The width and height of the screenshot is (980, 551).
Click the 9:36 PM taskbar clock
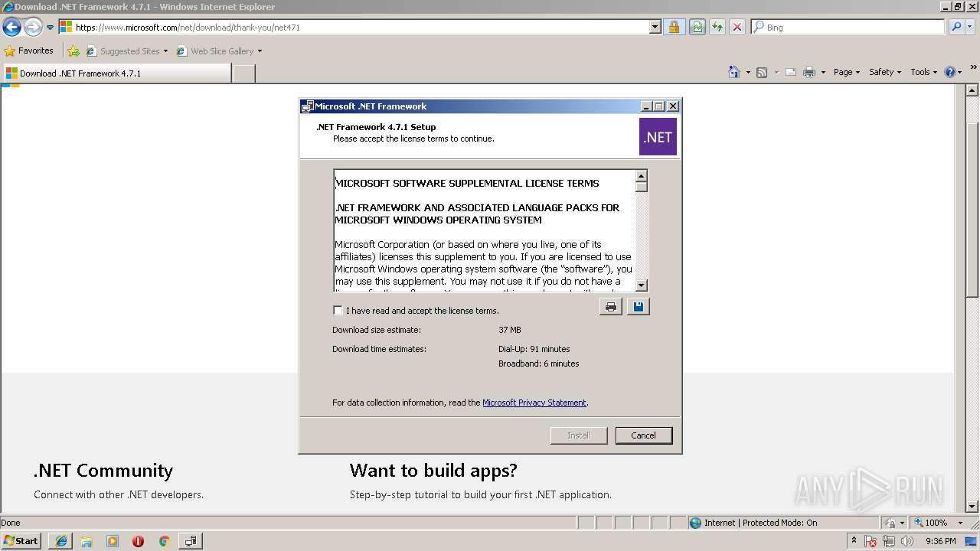tap(940, 541)
